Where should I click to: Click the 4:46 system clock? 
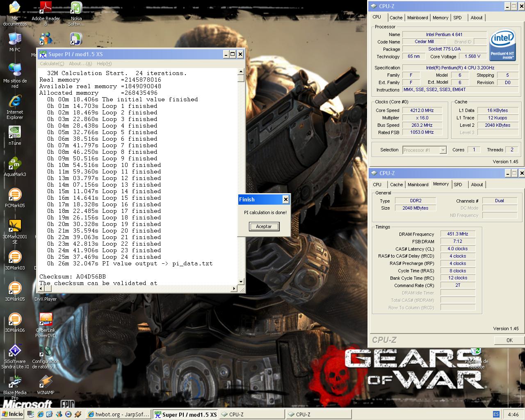513,414
